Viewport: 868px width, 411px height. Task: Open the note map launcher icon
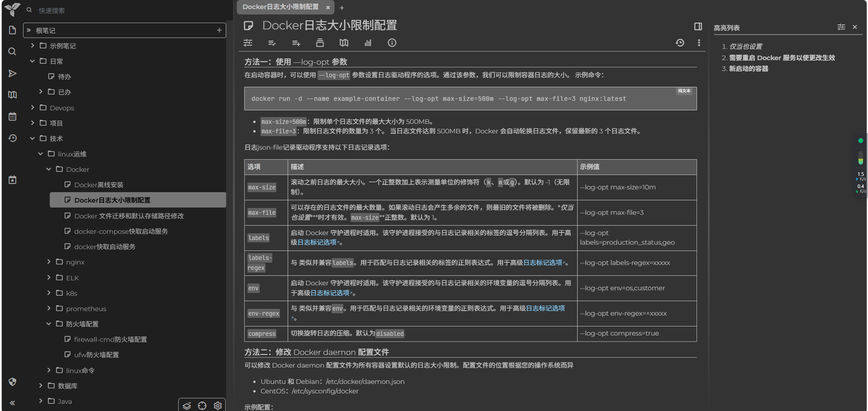coord(12,94)
